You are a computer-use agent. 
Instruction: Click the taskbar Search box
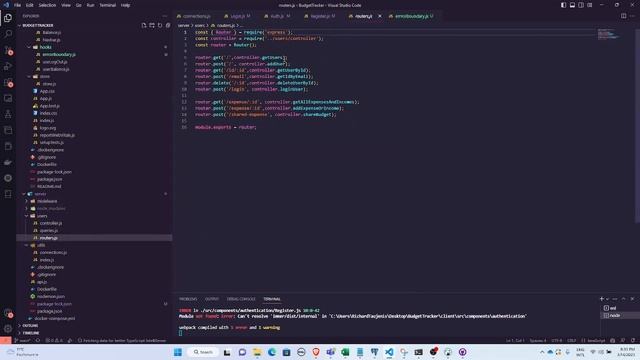(x=203, y=352)
